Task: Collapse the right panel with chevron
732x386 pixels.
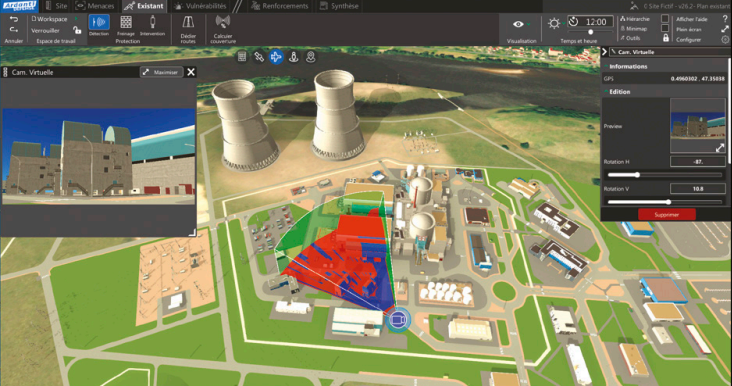Action: click(604, 52)
